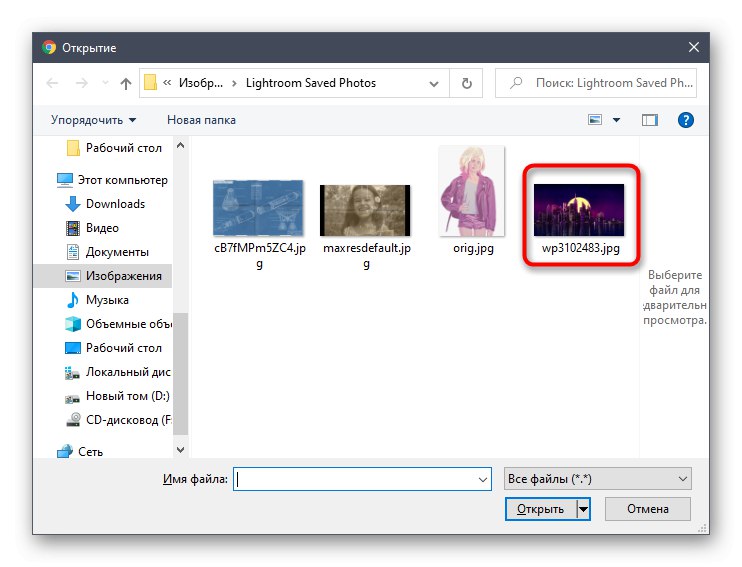Image resolution: width=742 pixels, height=567 pixels.
Task: Click the Сеть network icon
Action: pyautogui.click(x=64, y=452)
